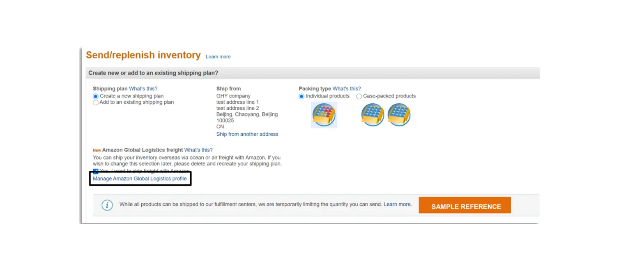Click the info circle icon in the notice banner
Viewport: 644px width, 274px height.
107,204
